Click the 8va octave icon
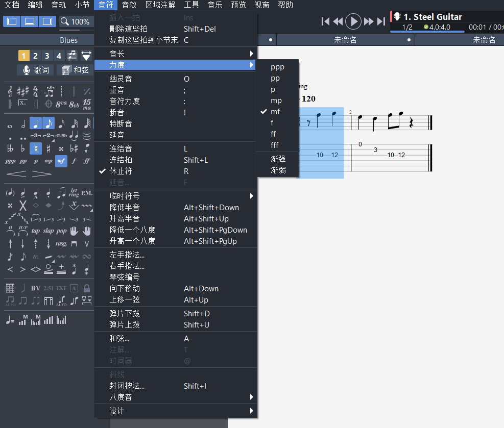 pos(61,104)
